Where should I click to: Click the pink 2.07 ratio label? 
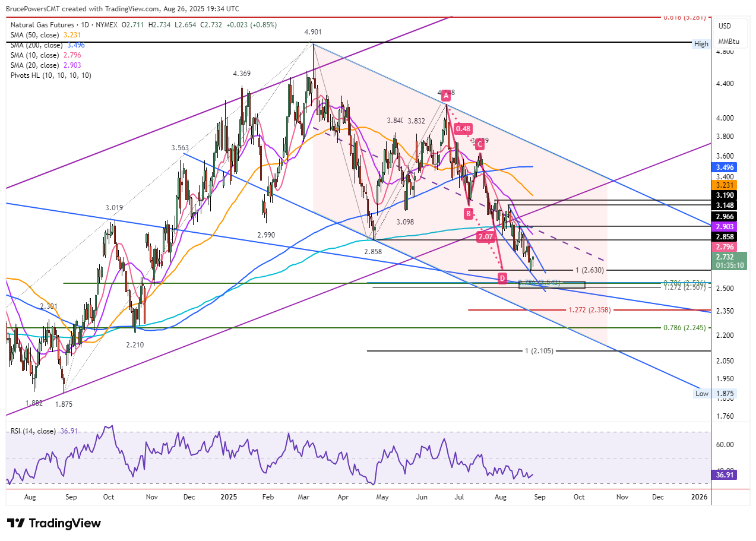tap(485, 236)
